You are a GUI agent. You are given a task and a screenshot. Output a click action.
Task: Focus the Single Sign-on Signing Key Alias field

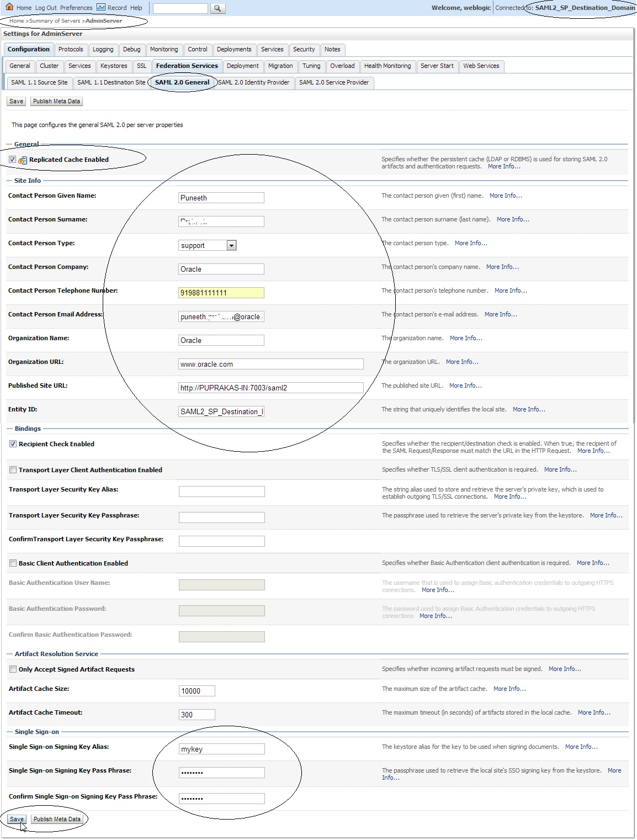pyautogui.click(x=222, y=749)
